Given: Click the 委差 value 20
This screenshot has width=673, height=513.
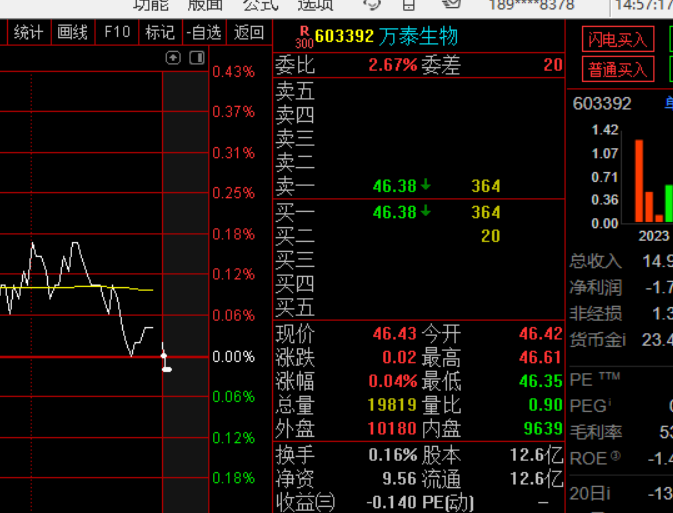Looking at the screenshot, I should pyautogui.click(x=553, y=65).
